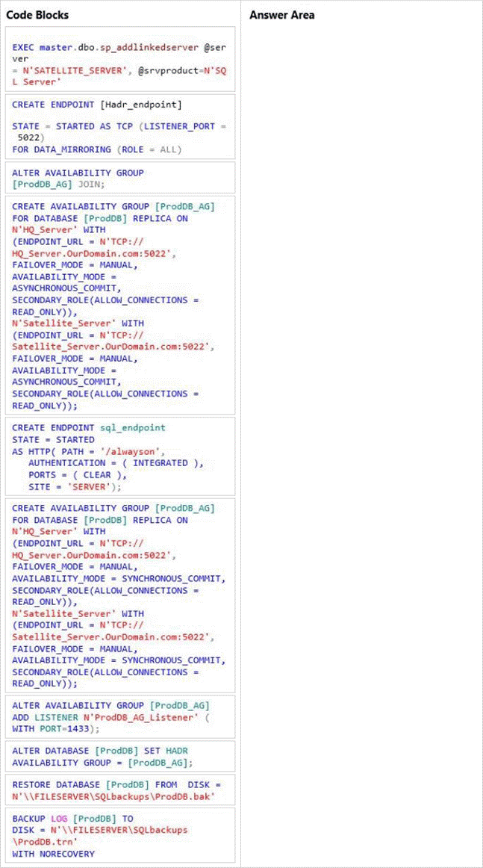The image size is (483, 868).
Task: Pick the BACKUP LOG ProdDB block
Action: pos(120,836)
